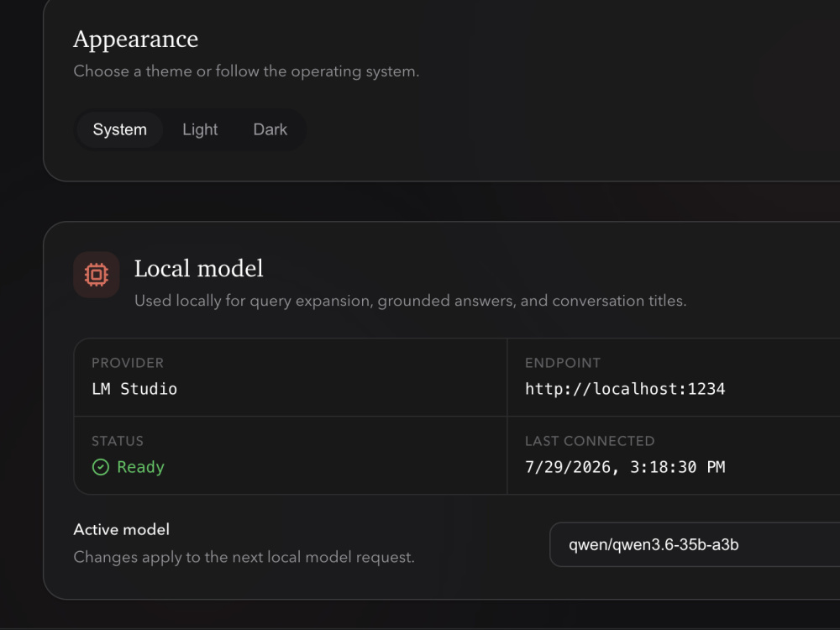Click the ENDPOINT field label
Viewport: 840px width, 630px height.
563,363
